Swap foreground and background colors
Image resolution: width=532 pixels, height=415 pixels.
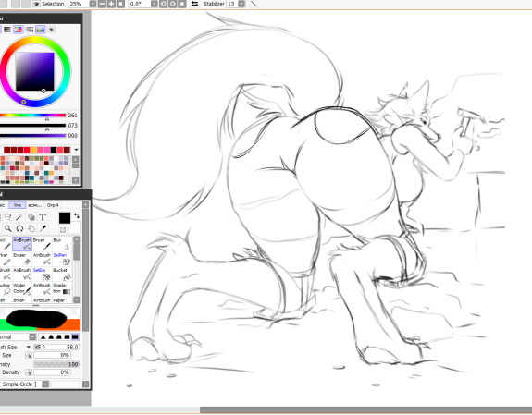click(x=77, y=215)
